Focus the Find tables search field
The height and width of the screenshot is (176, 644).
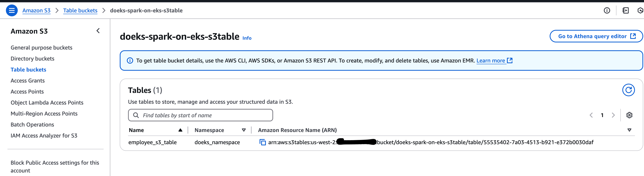click(200, 115)
